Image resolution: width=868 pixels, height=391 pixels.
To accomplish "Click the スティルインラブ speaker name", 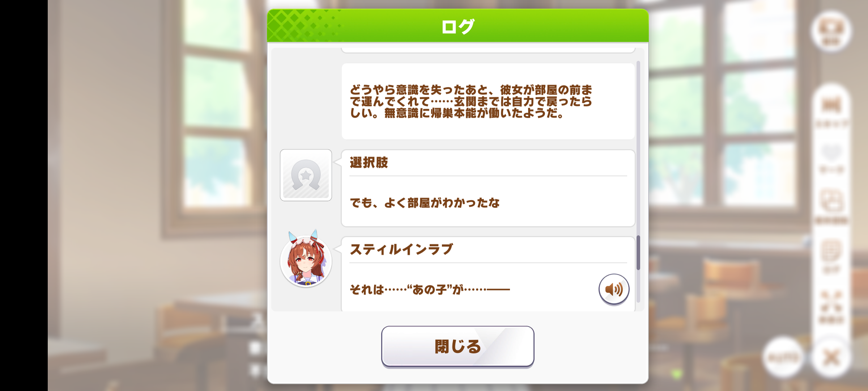I will 401,249.
